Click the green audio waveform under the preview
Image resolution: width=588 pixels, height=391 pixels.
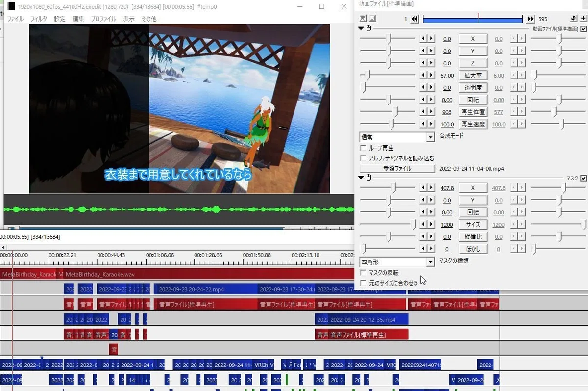tap(179, 209)
